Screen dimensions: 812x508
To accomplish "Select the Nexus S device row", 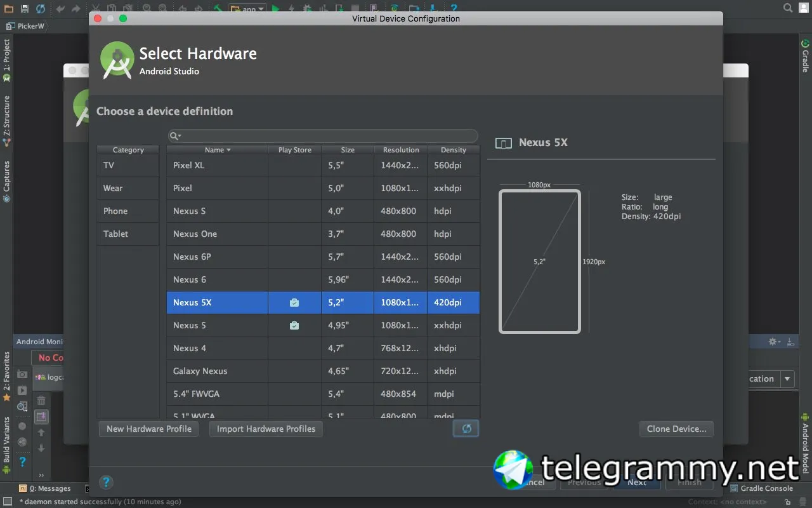I will pyautogui.click(x=323, y=211).
